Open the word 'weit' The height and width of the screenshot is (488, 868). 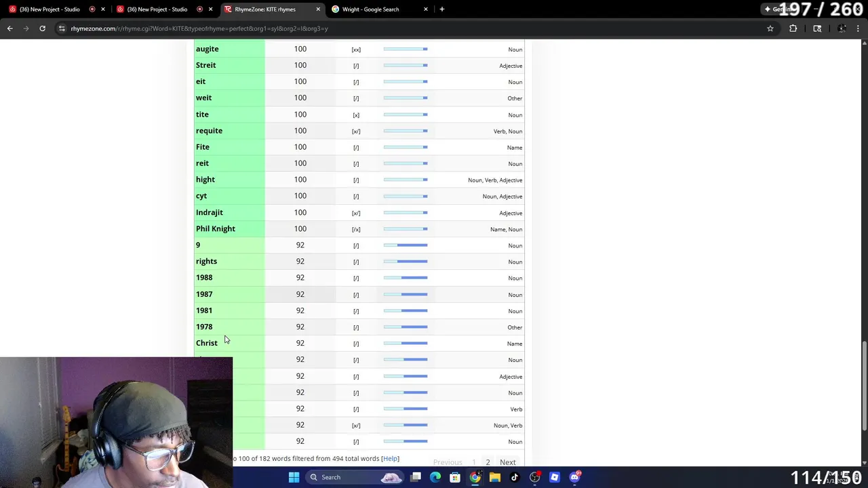click(x=203, y=98)
